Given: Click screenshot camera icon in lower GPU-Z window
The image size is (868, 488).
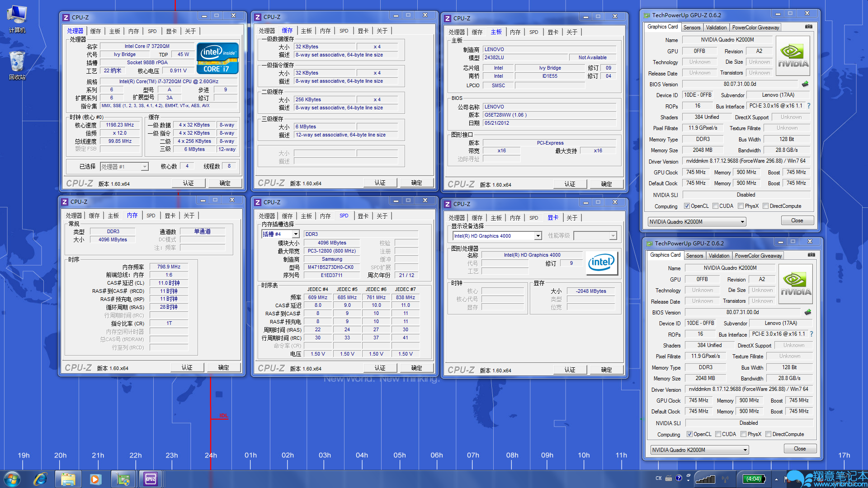Looking at the screenshot, I should pos(811,255).
